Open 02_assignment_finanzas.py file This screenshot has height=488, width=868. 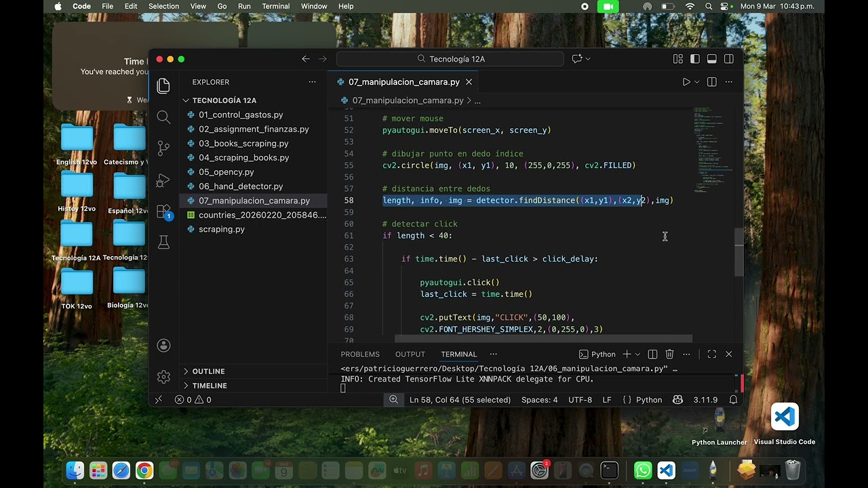pos(254,129)
